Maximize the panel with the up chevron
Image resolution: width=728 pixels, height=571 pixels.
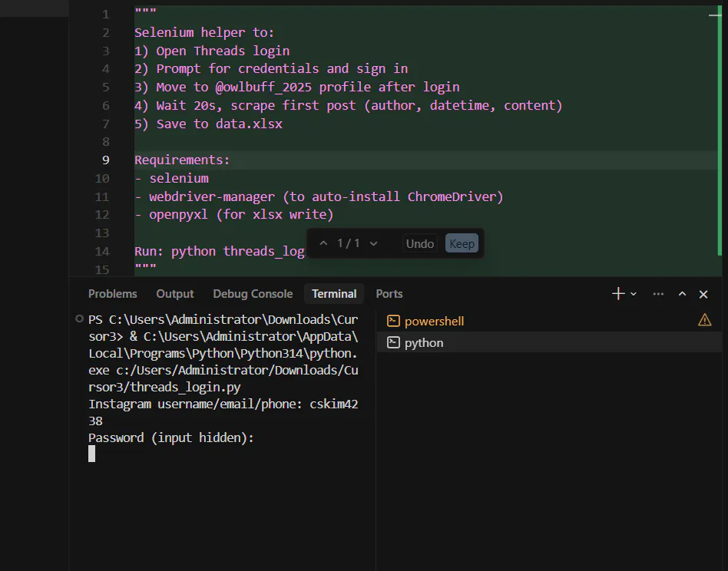point(682,294)
